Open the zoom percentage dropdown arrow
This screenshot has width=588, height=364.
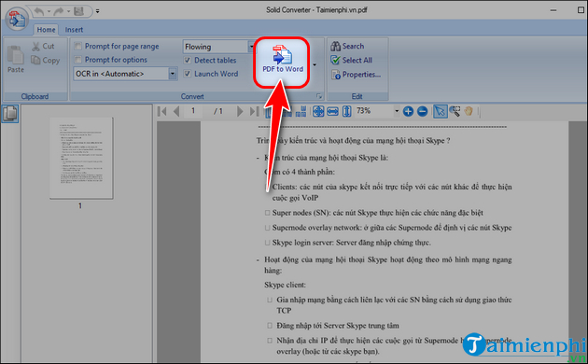(397, 111)
